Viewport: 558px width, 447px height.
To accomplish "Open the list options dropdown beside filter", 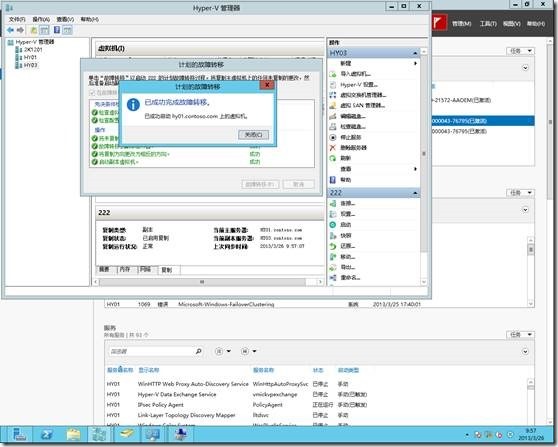I will coord(223,351).
